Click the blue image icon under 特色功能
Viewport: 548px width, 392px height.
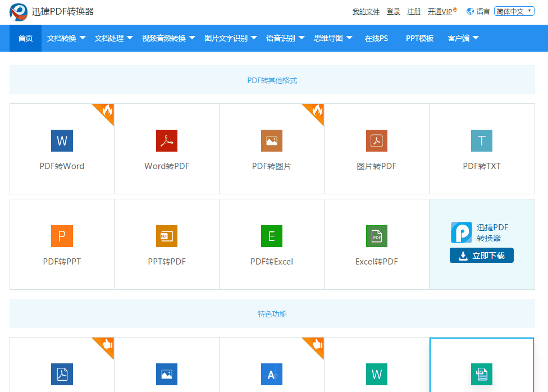point(167,374)
